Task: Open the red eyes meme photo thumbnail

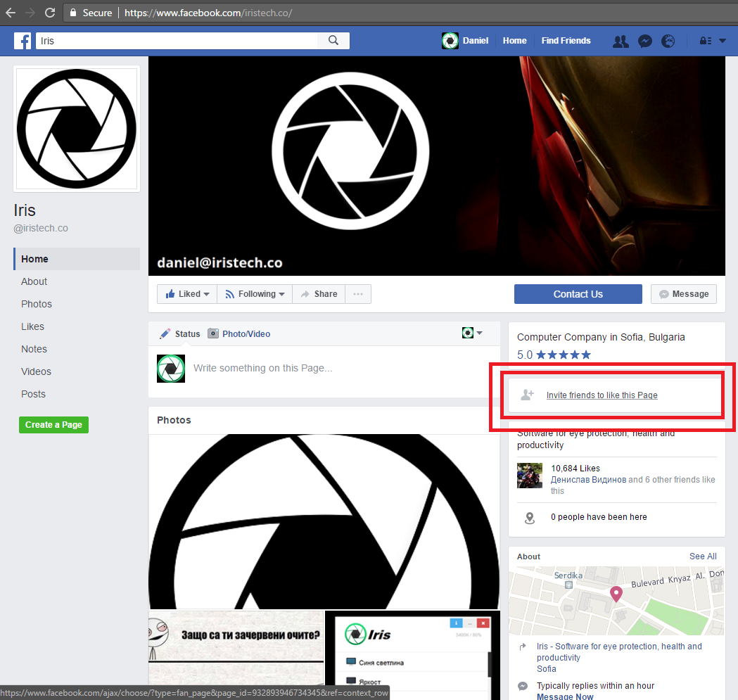Action: point(236,648)
